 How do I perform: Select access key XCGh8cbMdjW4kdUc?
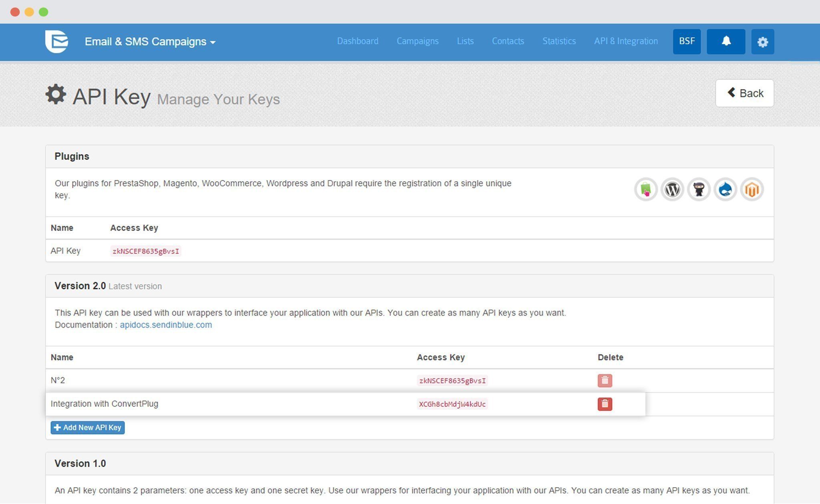(x=452, y=404)
